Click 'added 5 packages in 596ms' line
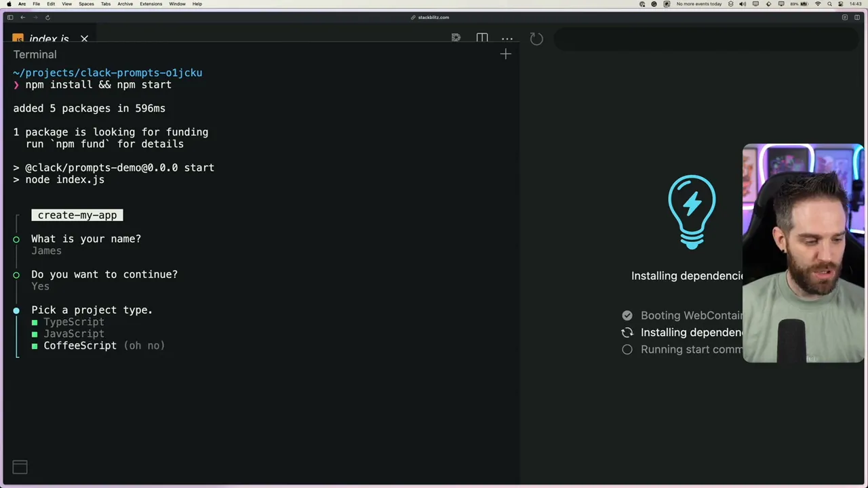The image size is (868, 488). pos(90,108)
